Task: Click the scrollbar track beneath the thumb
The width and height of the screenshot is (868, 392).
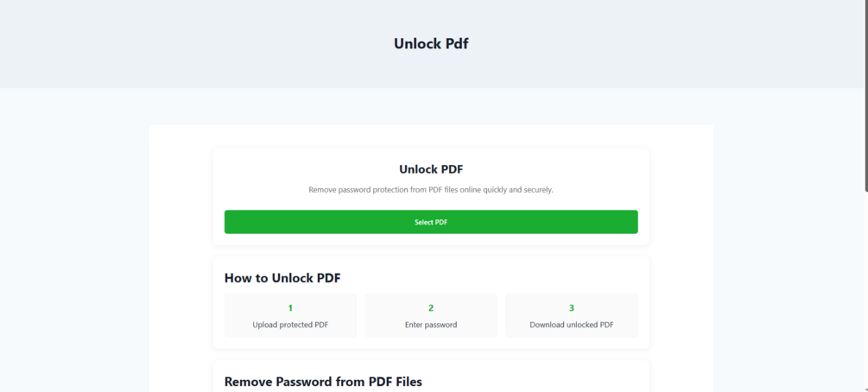Action: (x=865, y=288)
